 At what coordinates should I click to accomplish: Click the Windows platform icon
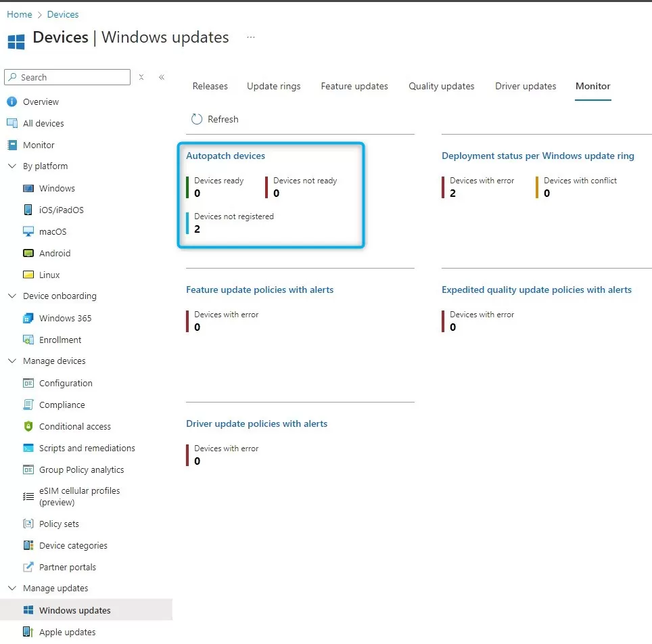click(28, 189)
